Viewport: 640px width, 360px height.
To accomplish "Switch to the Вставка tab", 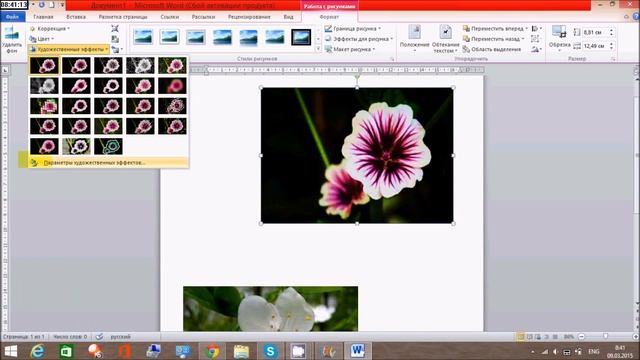I will click(x=76, y=17).
